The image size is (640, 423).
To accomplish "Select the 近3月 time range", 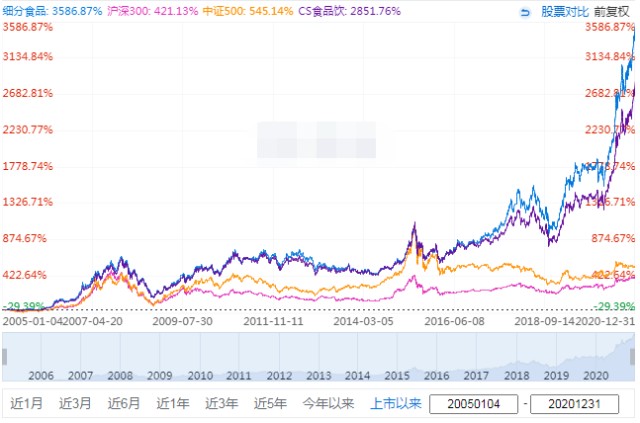I will coord(76,404).
